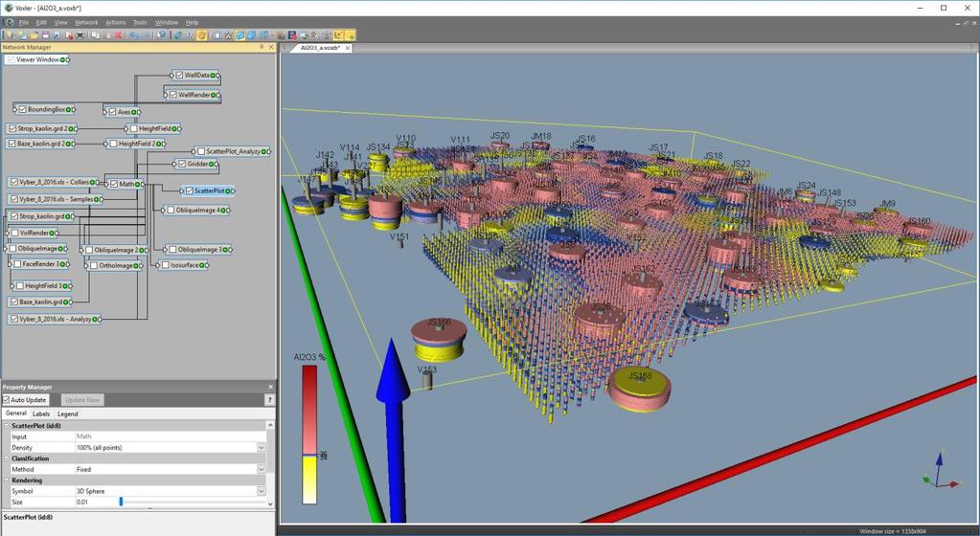The width and height of the screenshot is (980, 536).
Task: Click the Size slider handle
Action: click(x=121, y=502)
